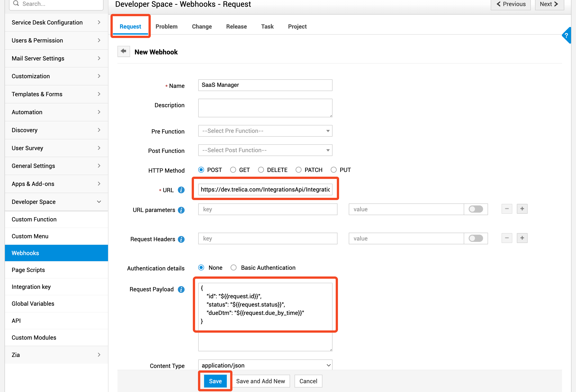Image resolution: width=576 pixels, height=392 pixels.
Task: Click the Name input field
Action: pos(265,85)
